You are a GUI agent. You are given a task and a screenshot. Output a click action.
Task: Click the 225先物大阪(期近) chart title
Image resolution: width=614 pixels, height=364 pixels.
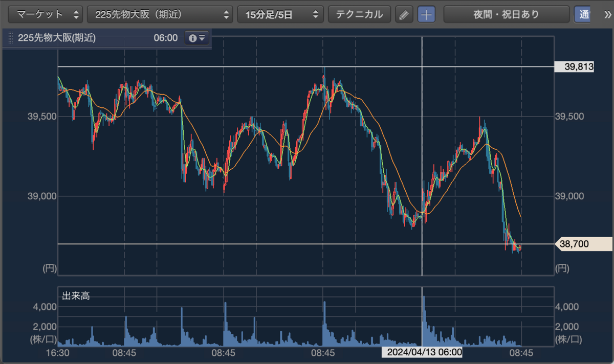click(57, 38)
